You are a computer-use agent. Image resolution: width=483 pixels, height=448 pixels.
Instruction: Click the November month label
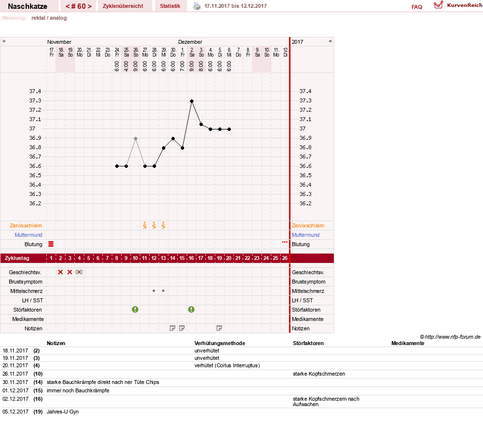click(59, 42)
